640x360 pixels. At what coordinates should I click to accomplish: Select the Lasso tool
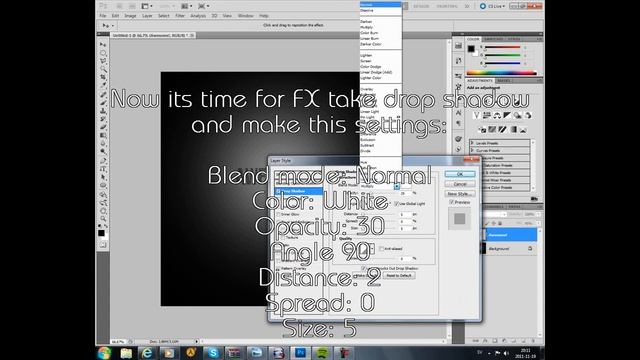[103, 61]
